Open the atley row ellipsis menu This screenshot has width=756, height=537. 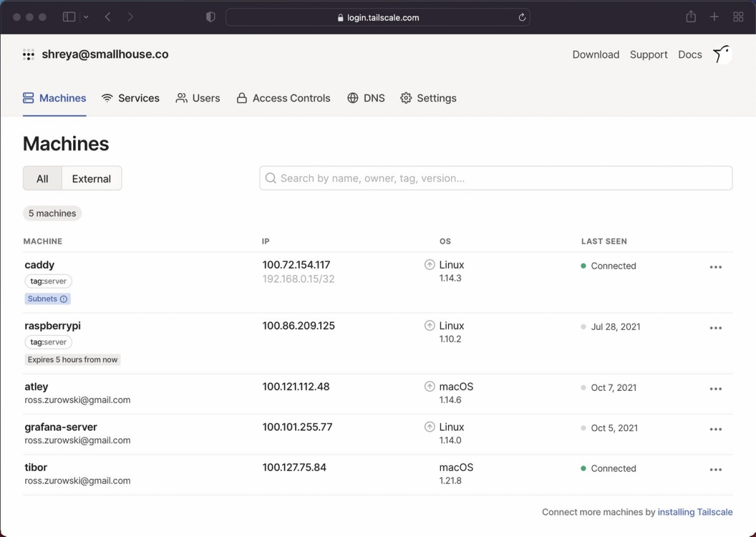pos(716,389)
